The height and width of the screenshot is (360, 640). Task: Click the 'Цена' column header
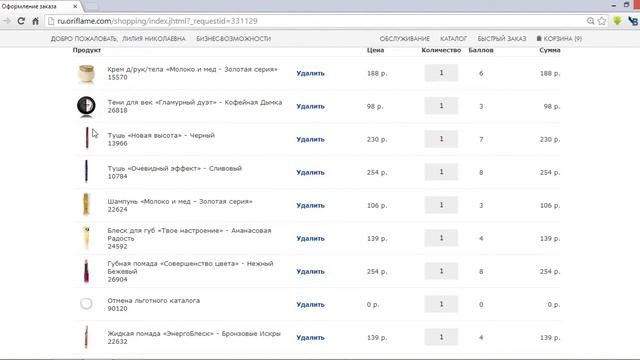pos(376,50)
